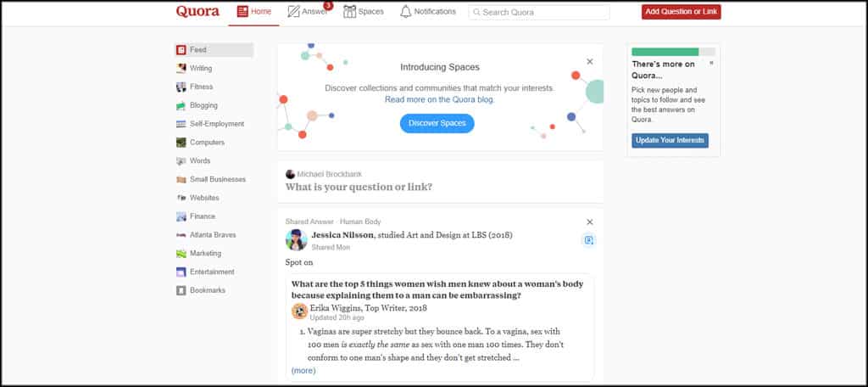868x387 pixels.
Task: Click the Shared Mon timestamp
Action: pyautogui.click(x=331, y=247)
